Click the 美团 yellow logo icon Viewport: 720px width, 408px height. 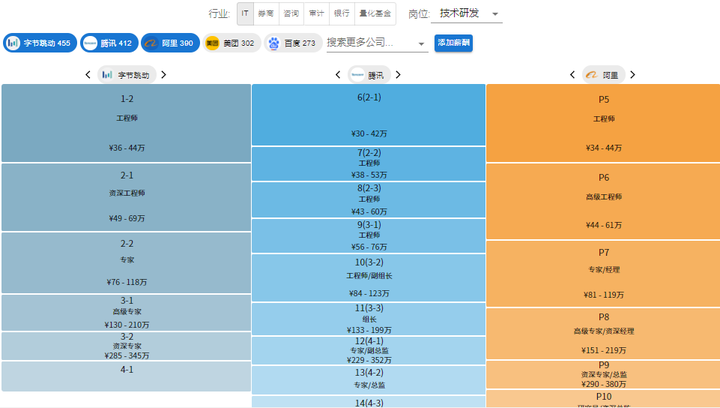click(213, 43)
